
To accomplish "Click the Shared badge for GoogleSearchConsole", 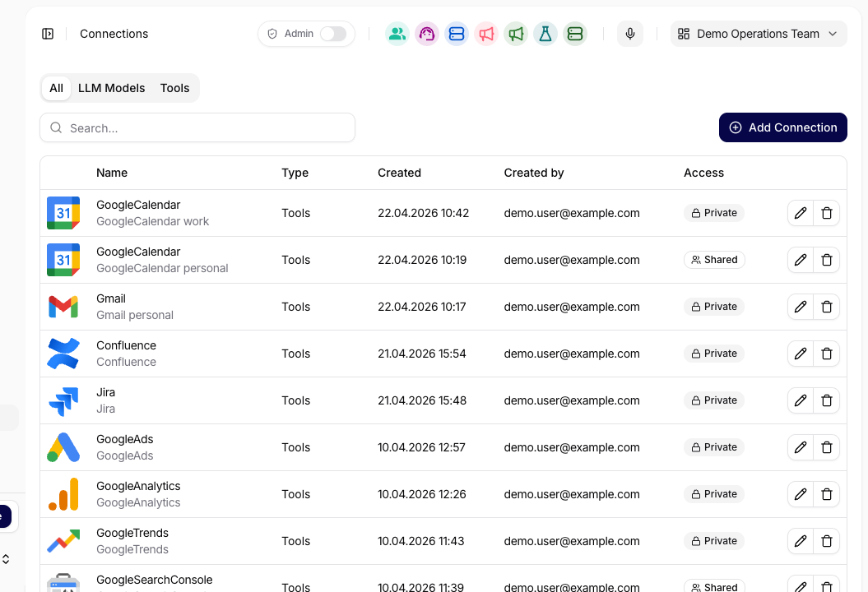I will point(714,586).
